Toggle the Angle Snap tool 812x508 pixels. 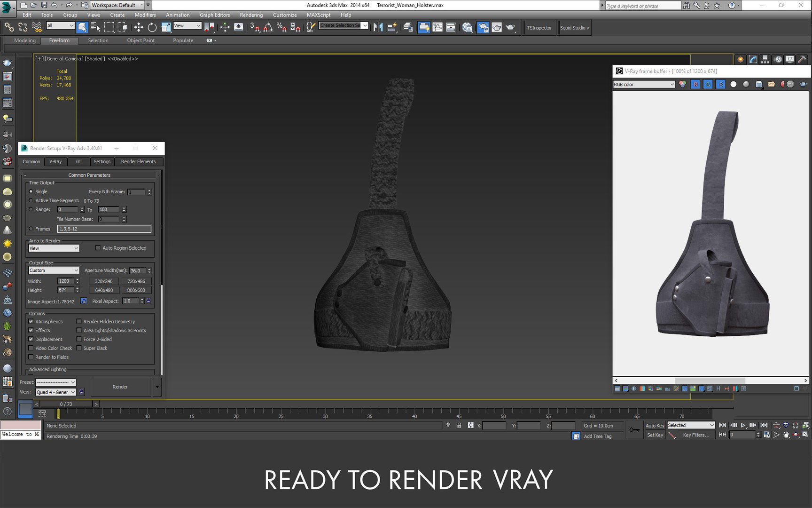pos(268,27)
